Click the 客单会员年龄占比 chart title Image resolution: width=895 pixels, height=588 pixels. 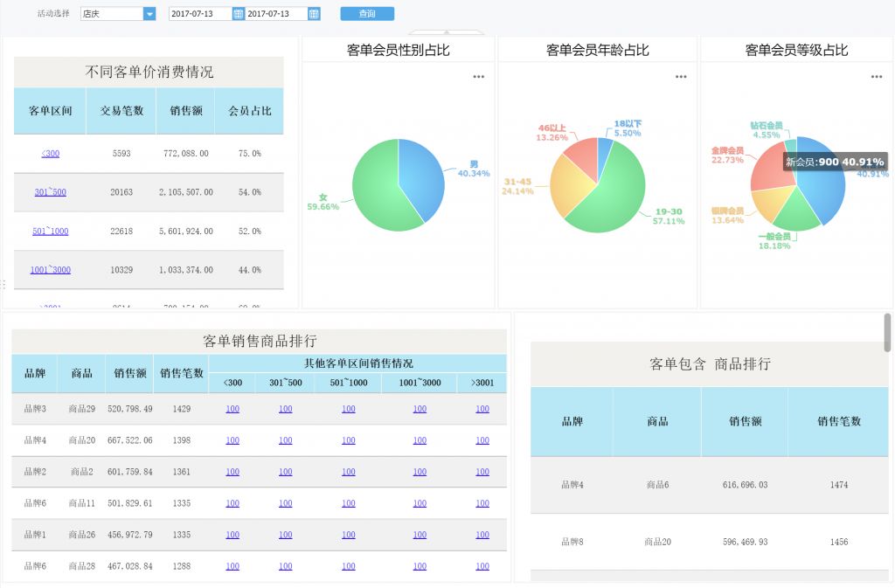598,50
